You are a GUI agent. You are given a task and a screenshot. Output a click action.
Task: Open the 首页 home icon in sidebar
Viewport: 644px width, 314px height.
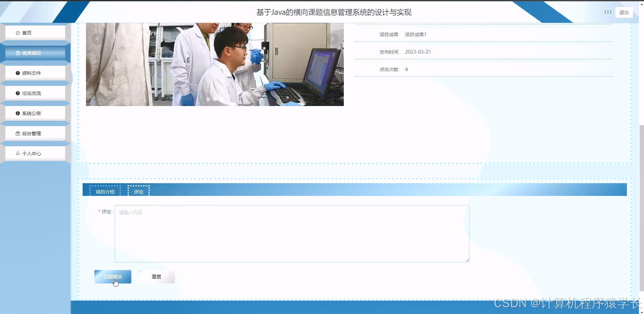coord(18,33)
